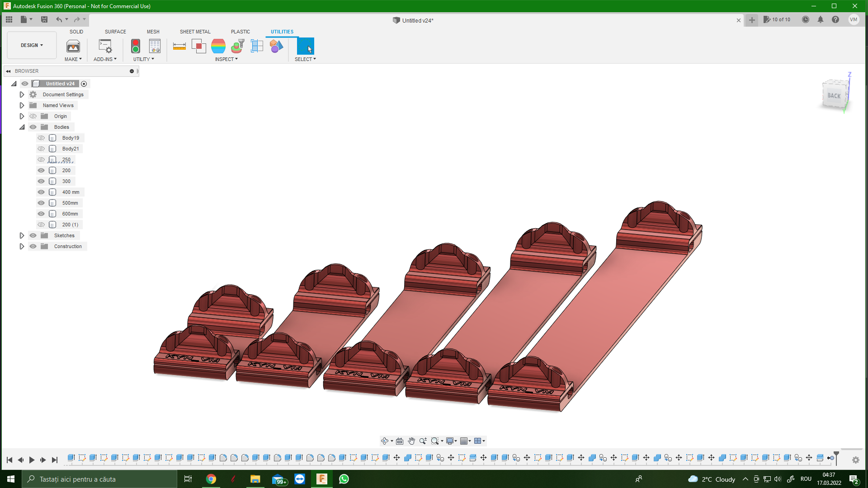Open the DESIGN workspace dropdown
The width and height of the screenshot is (868, 488).
[x=32, y=45]
